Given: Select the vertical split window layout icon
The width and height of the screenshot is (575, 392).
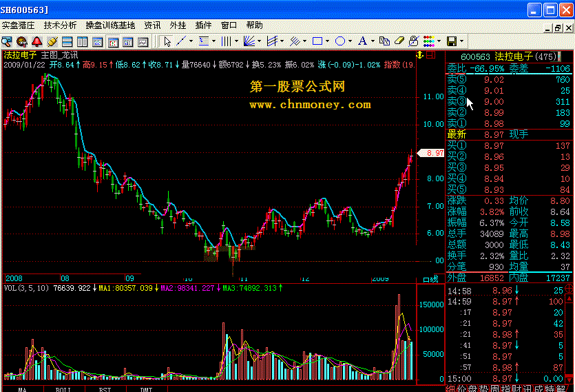Looking at the screenshot, I should click(x=82, y=41).
